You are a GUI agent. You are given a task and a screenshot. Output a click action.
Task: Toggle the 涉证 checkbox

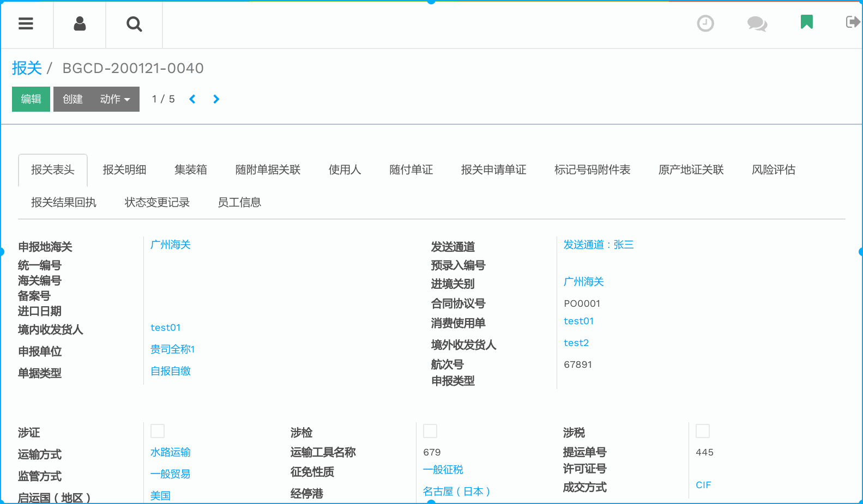[x=158, y=431]
